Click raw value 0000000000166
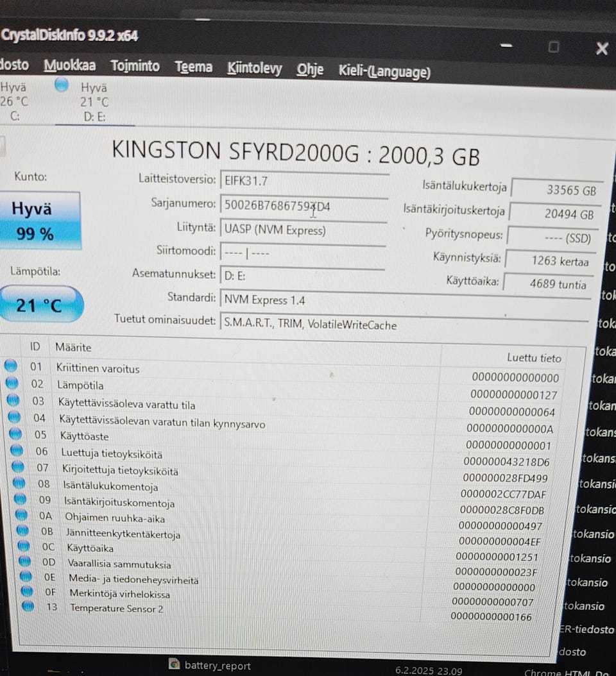The width and height of the screenshot is (616, 676). [491, 617]
